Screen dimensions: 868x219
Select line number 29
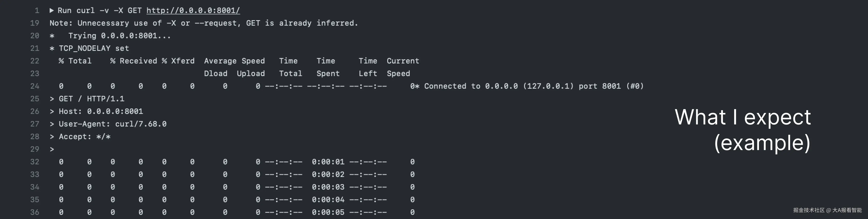(35, 149)
